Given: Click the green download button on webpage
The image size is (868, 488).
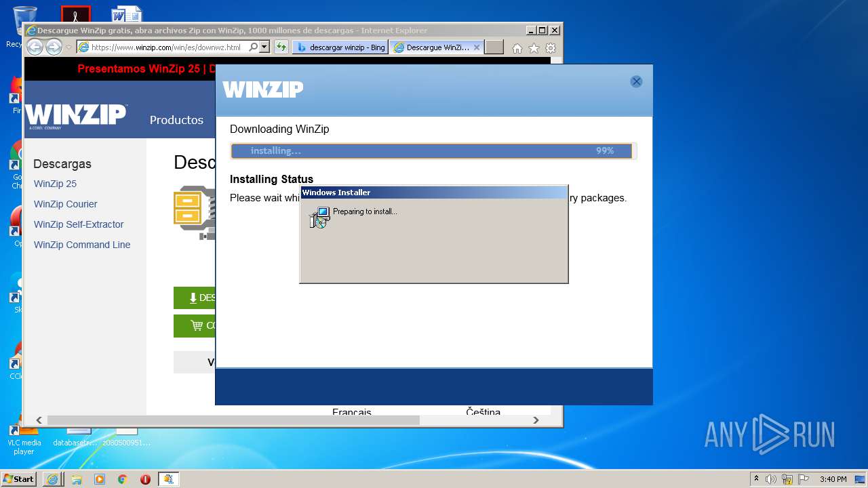Looking at the screenshot, I should tap(195, 298).
